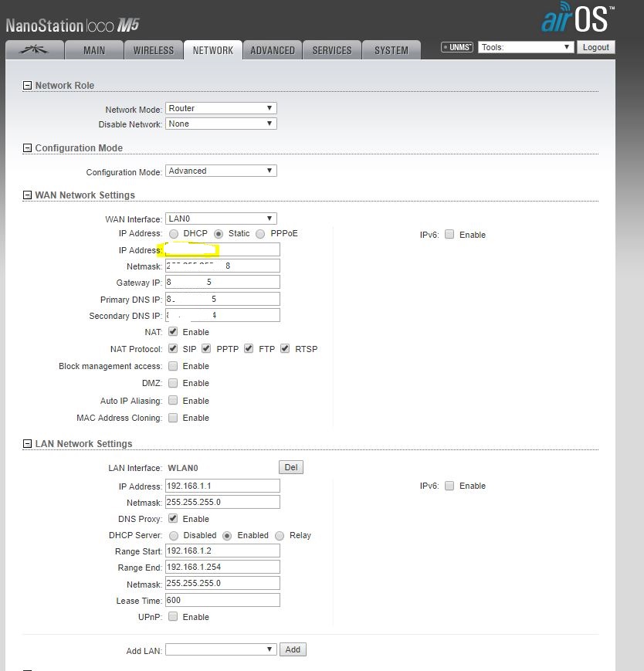
Task: Enable IPv6 in WAN Network Settings
Action: point(449,234)
